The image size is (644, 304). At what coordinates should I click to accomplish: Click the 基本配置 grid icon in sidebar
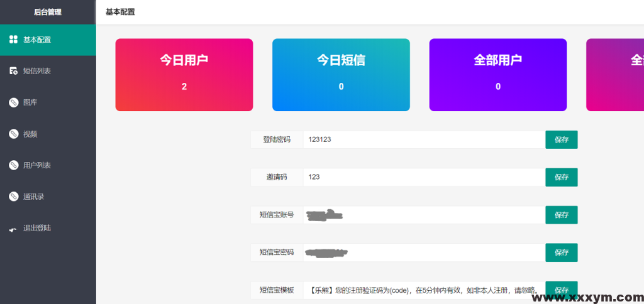point(13,40)
